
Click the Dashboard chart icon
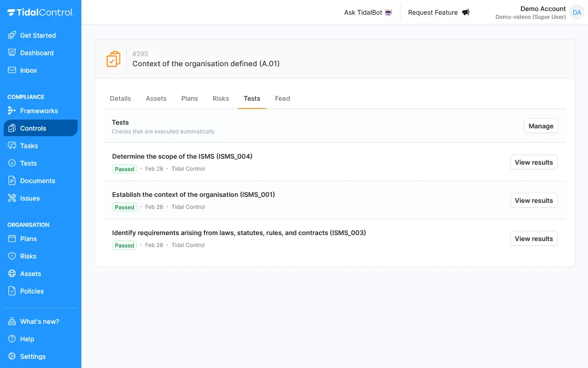click(12, 53)
